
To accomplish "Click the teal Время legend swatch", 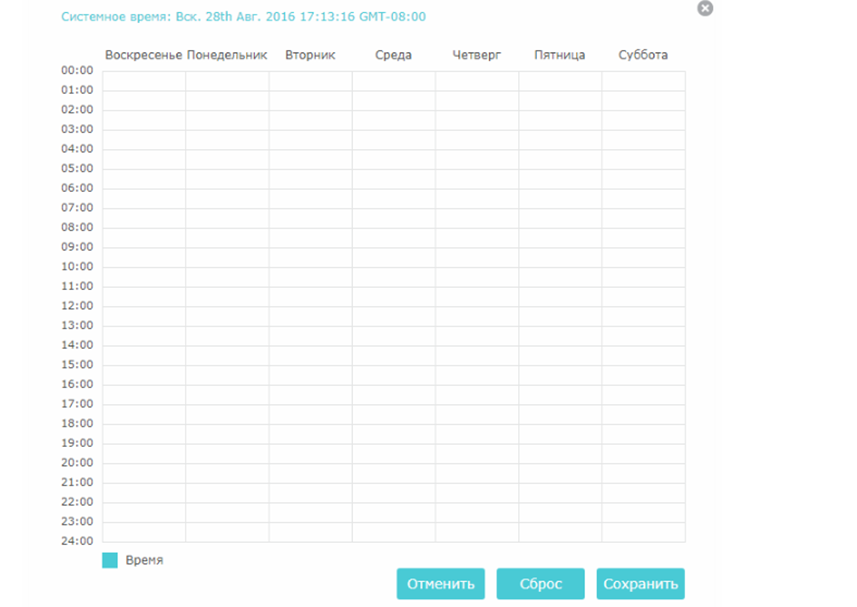I will (110, 560).
